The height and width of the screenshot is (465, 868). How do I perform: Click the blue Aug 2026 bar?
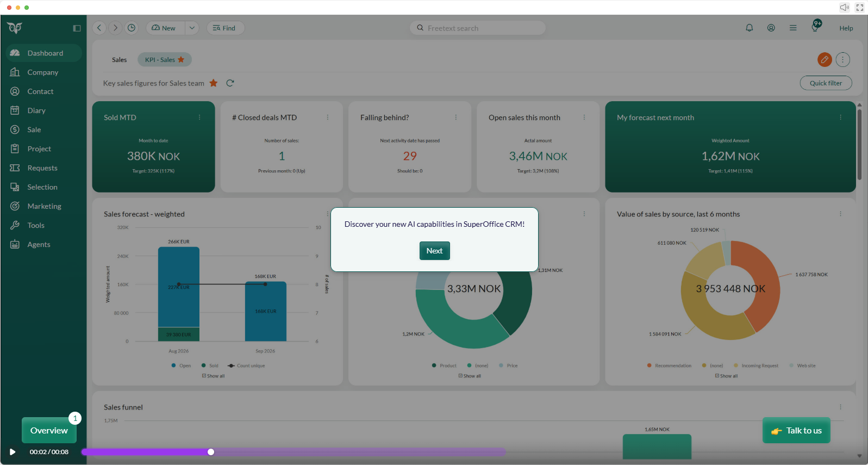pyautogui.click(x=179, y=287)
